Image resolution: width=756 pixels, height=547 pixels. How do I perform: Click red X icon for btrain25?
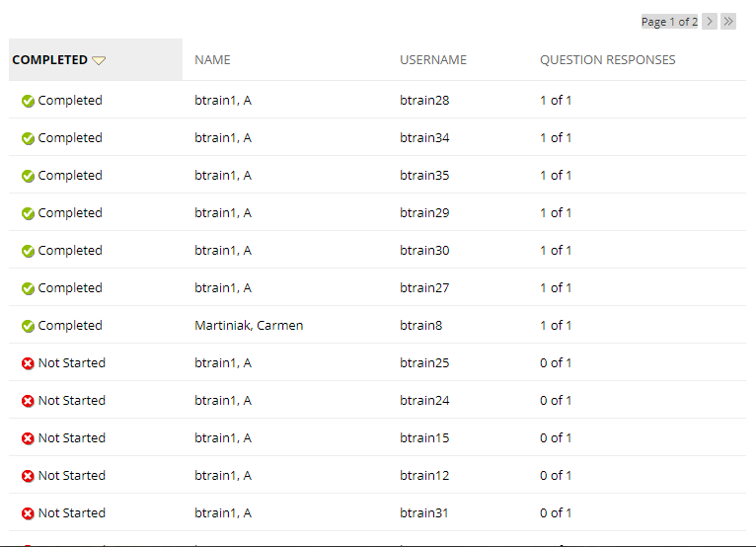tap(28, 363)
